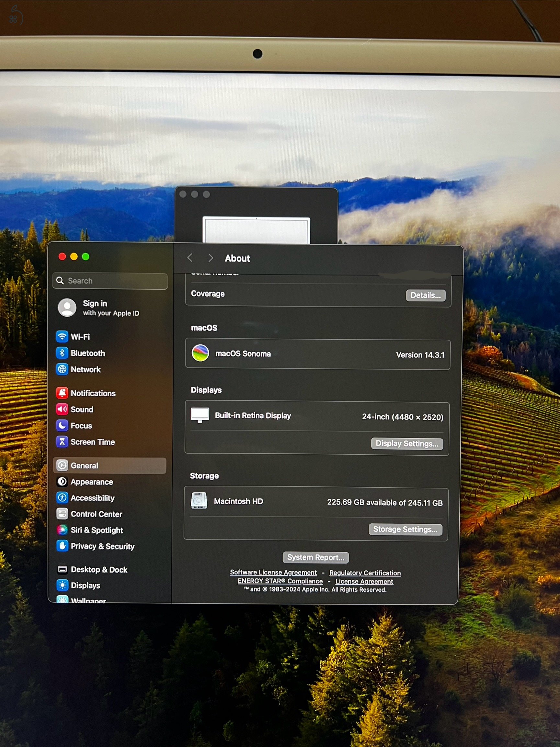Viewport: 560px width, 747px height.
Task: Click the Control Center icon
Action: click(62, 514)
